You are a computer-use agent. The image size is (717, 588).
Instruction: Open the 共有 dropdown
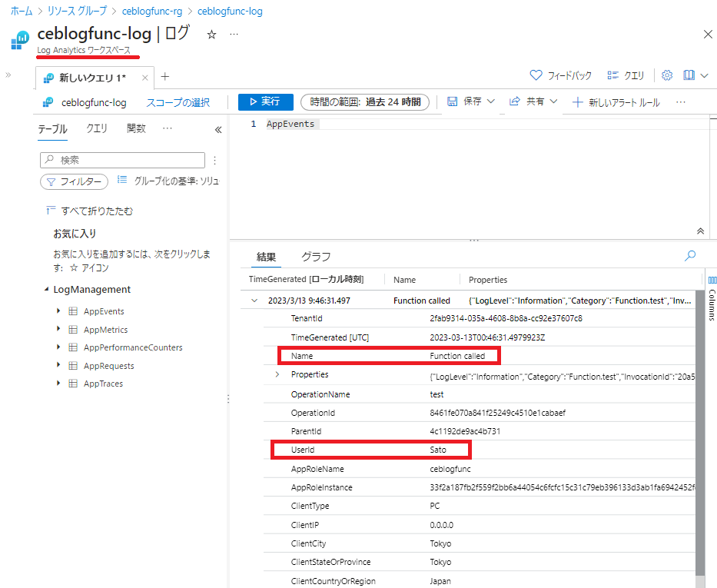click(533, 101)
